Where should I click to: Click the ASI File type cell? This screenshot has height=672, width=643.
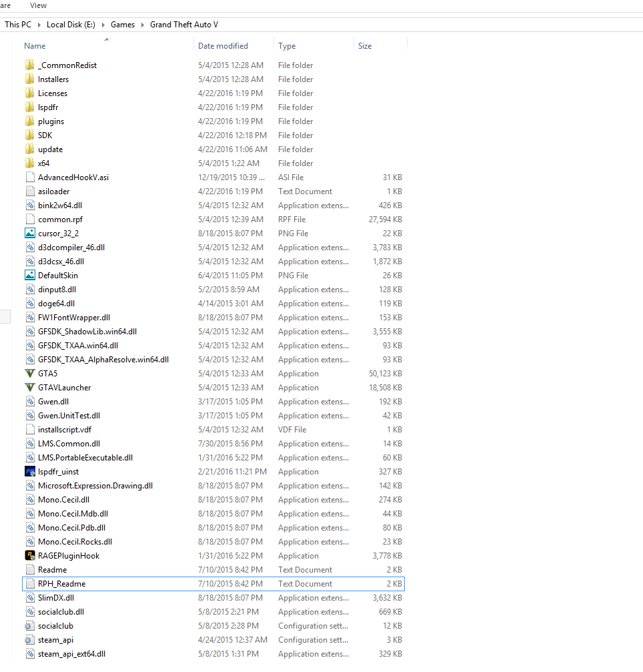tap(290, 177)
